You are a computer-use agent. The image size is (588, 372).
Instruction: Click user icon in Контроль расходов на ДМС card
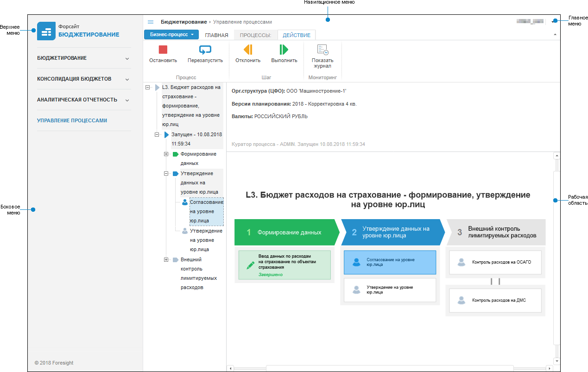[x=461, y=300]
